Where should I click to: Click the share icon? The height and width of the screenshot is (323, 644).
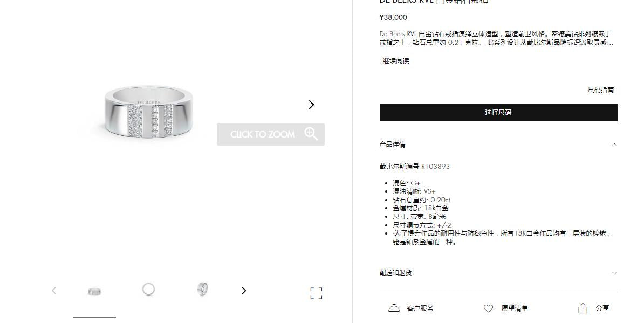(x=583, y=308)
